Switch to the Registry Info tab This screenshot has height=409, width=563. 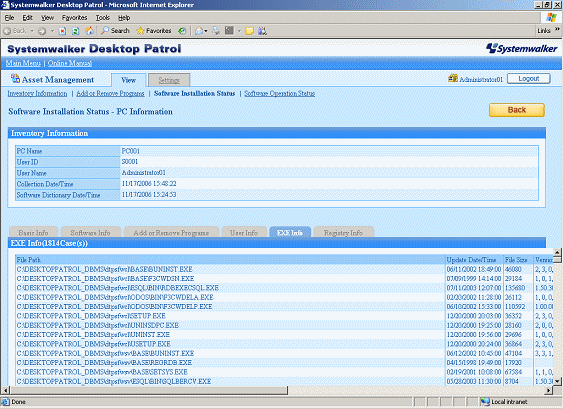click(343, 232)
